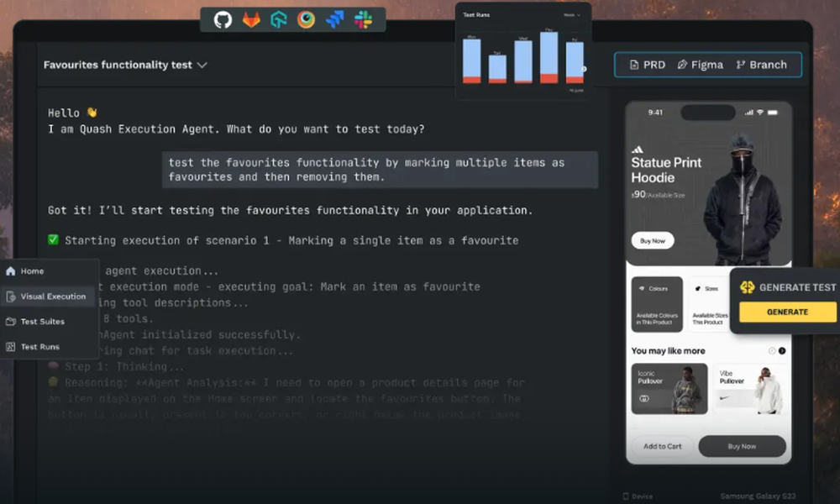
Task: Toggle the Device option near Samsung Galaxy S23
Action: tap(636, 496)
